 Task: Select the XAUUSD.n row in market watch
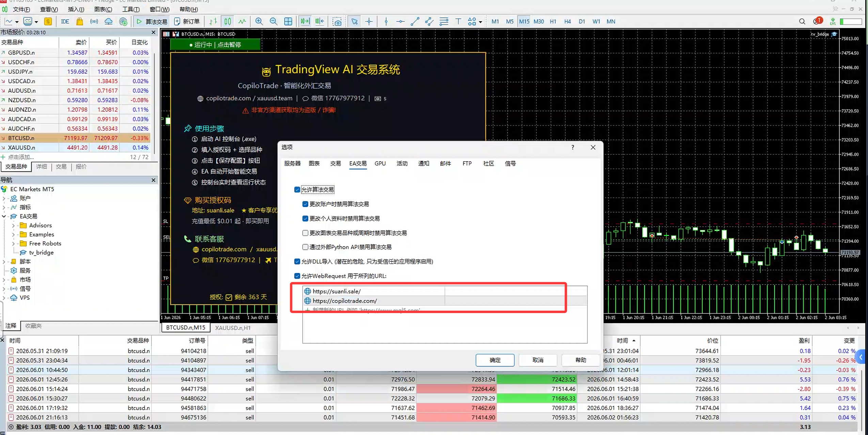click(75, 148)
